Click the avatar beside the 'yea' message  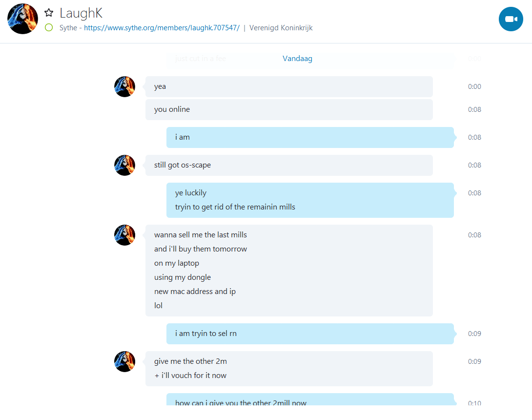124,86
